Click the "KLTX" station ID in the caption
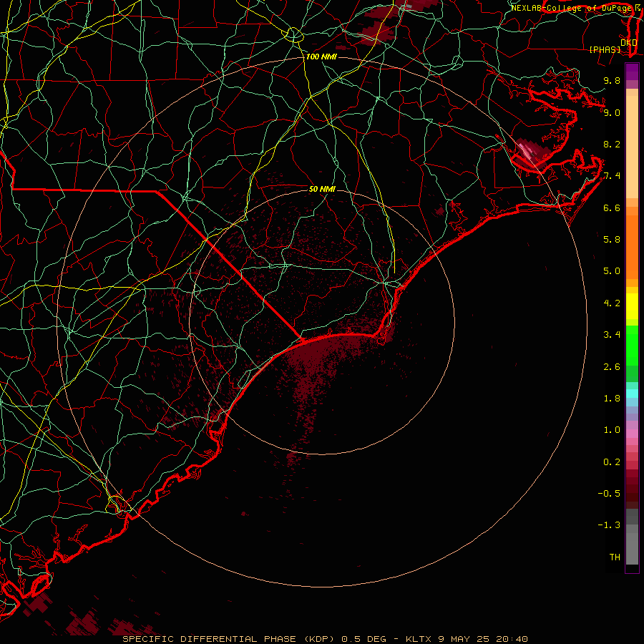 click(419, 639)
